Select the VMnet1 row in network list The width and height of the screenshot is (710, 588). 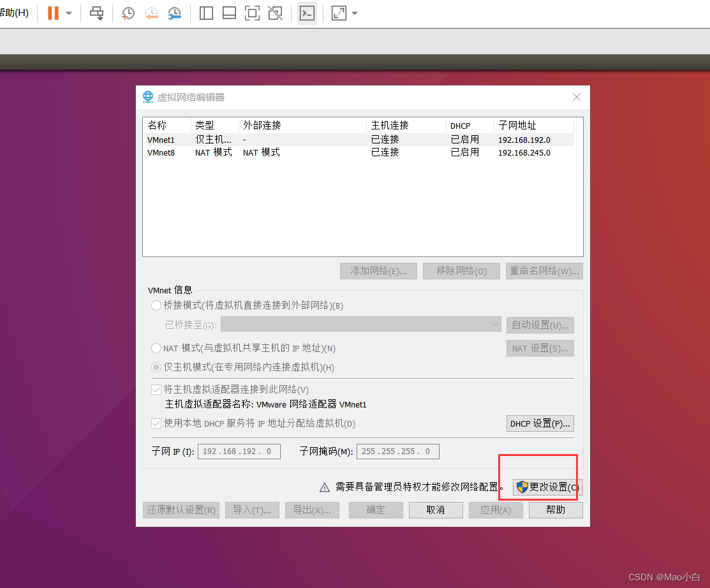click(359, 140)
